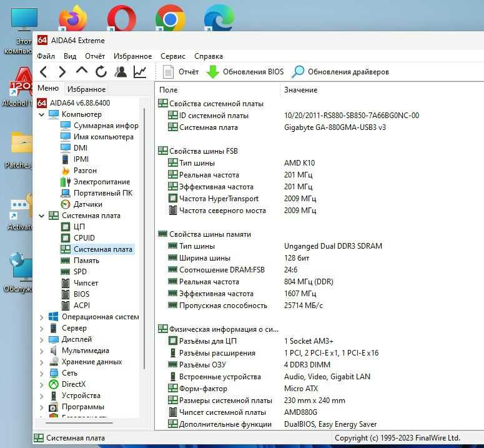This screenshot has width=484, height=448.
Task: Open the Firefox desktop shortcut
Action: tap(73, 17)
